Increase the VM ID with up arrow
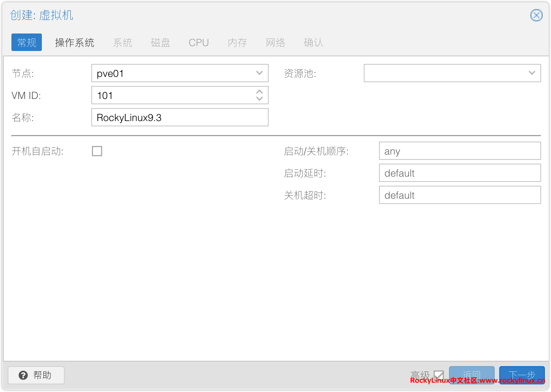This screenshot has height=392, width=551. click(260, 92)
